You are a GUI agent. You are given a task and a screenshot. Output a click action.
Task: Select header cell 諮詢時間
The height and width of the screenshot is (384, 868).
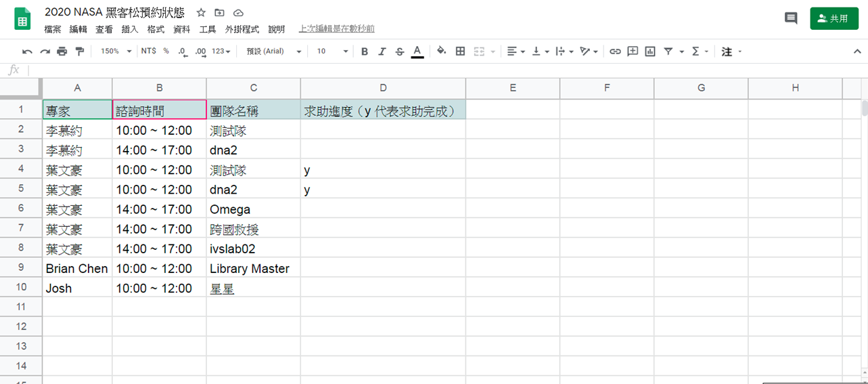pyautogui.click(x=159, y=110)
